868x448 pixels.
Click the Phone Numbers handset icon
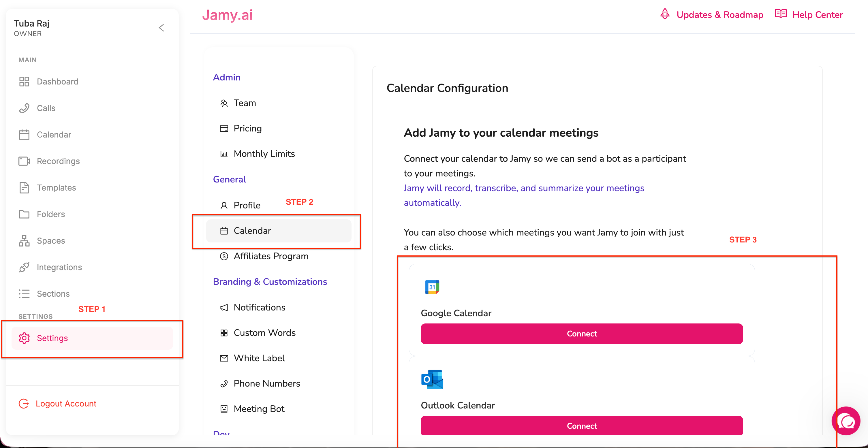point(224,384)
